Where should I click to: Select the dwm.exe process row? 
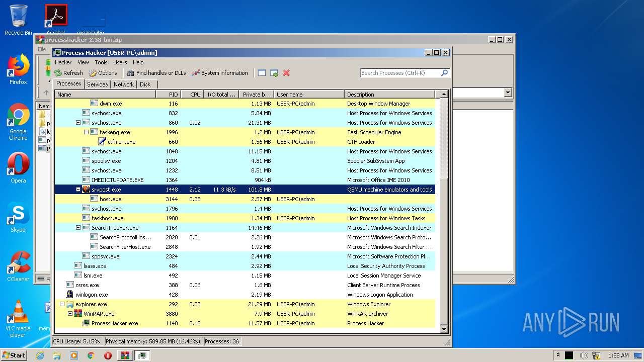(x=245, y=104)
